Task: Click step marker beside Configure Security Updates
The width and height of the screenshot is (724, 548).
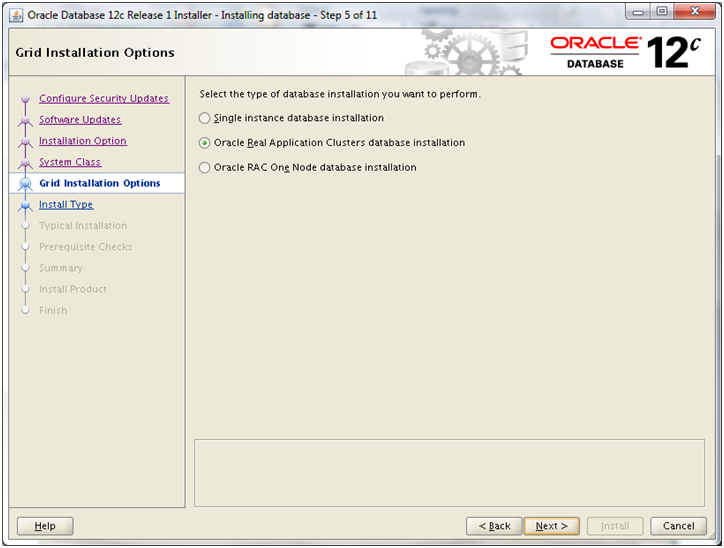Action: point(25,99)
